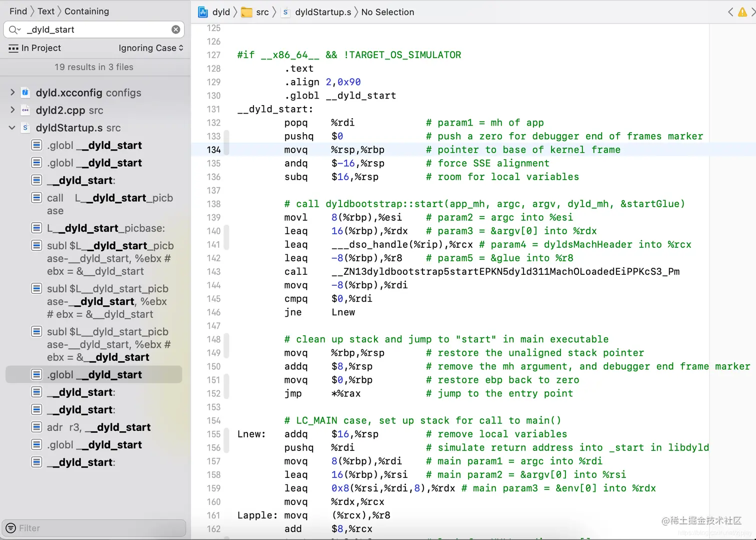Click the .align 2,0x90 directive
This screenshot has height=540, width=756.
click(322, 82)
